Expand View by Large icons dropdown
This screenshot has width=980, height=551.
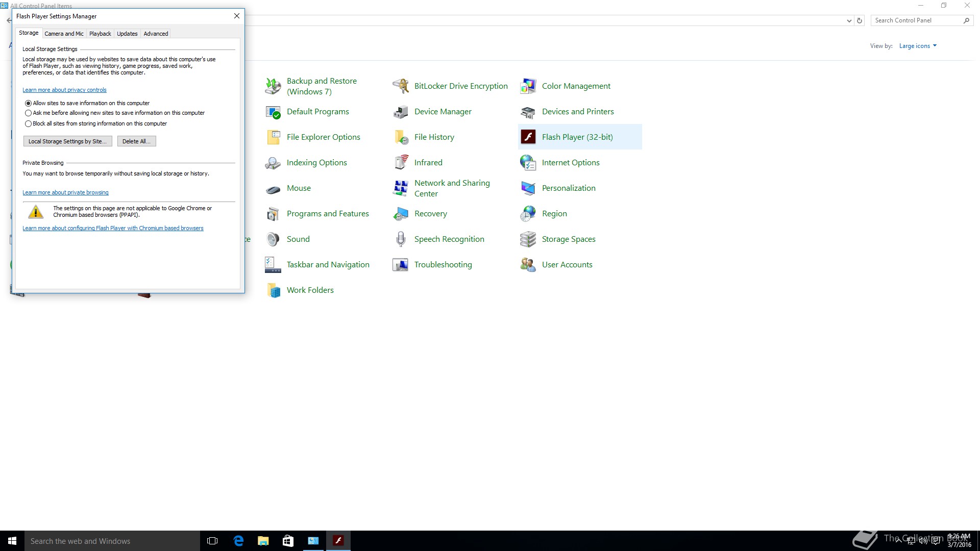tap(918, 46)
